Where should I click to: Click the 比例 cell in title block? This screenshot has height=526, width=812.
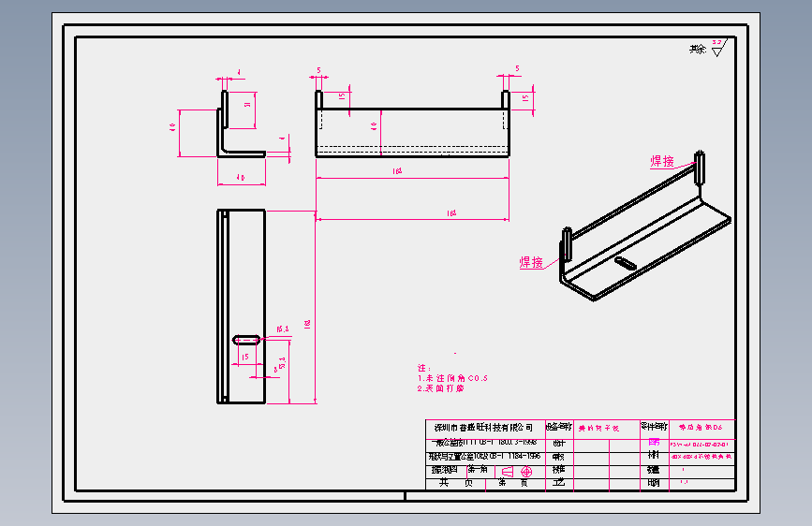coord(654,483)
